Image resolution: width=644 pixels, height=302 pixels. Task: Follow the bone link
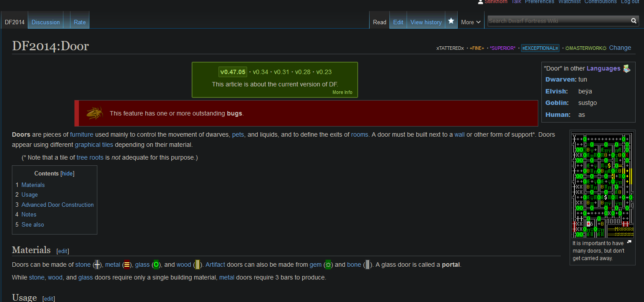click(354, 265)
